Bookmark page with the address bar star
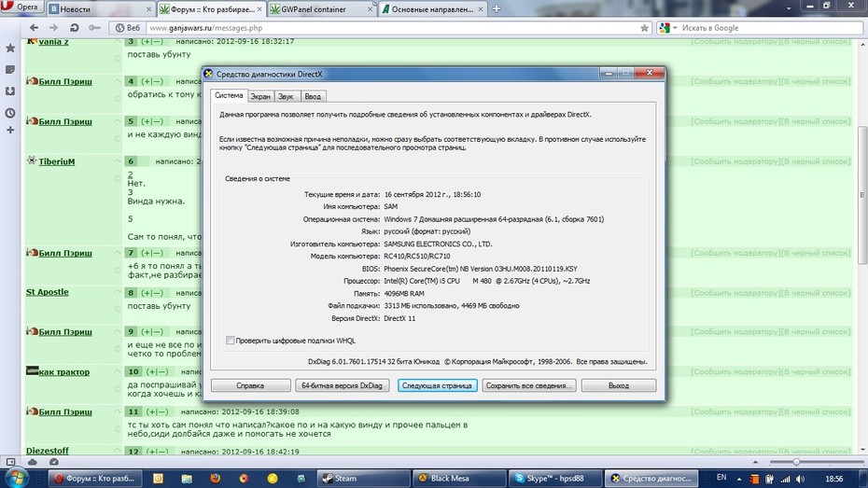868x488 pixels. coord(644,28)
